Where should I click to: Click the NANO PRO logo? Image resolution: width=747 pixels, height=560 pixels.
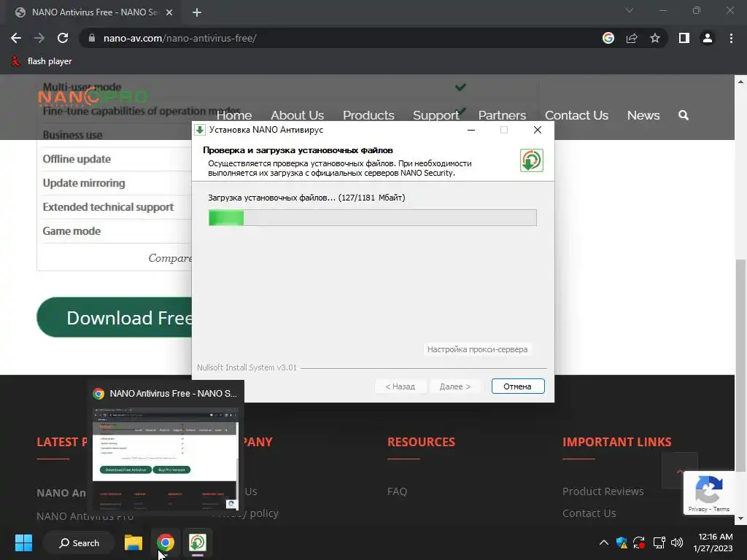click(x=93, y=98)
